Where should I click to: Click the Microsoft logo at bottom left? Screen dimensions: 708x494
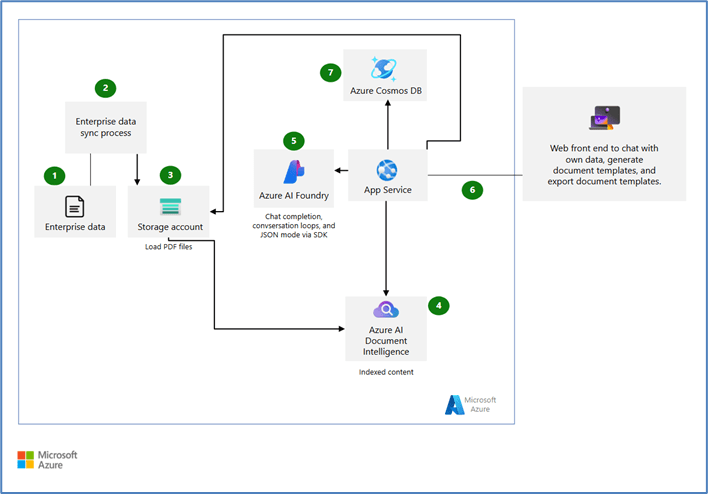pyautogui.click(x=27, y=460)
